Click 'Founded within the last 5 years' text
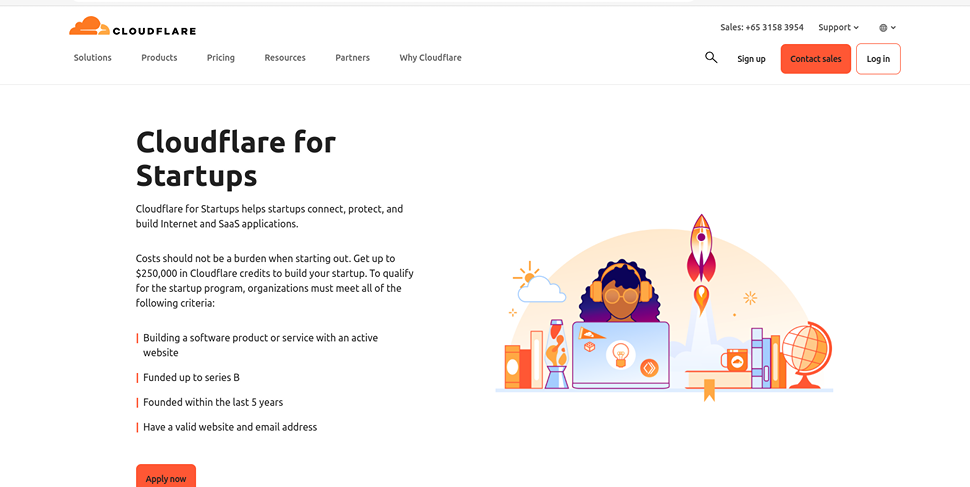This screenshot has width=970, height=487. coord(213,402)
